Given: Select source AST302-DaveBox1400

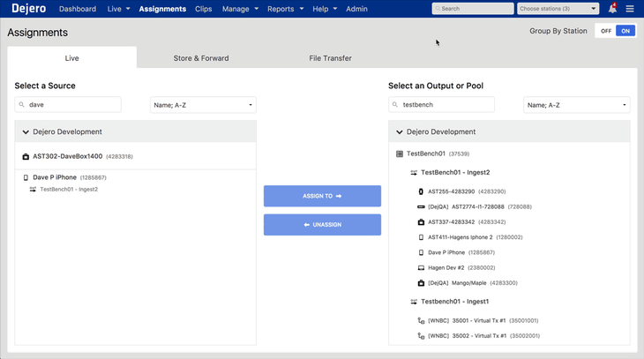Looking at the screenshot, I should pos(136,156).
